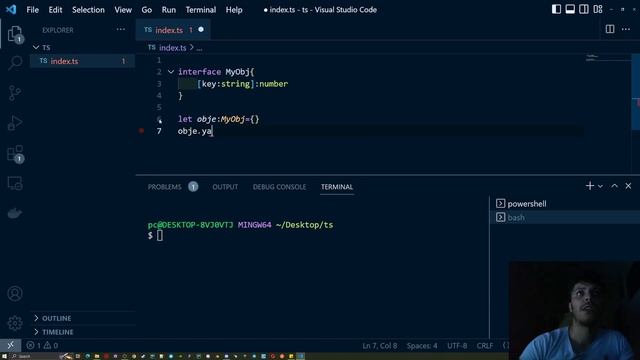The width and height of the screenshot is (640, 360).
Task: Change indentation via Spaces: 4
Action: pos(422,345)
